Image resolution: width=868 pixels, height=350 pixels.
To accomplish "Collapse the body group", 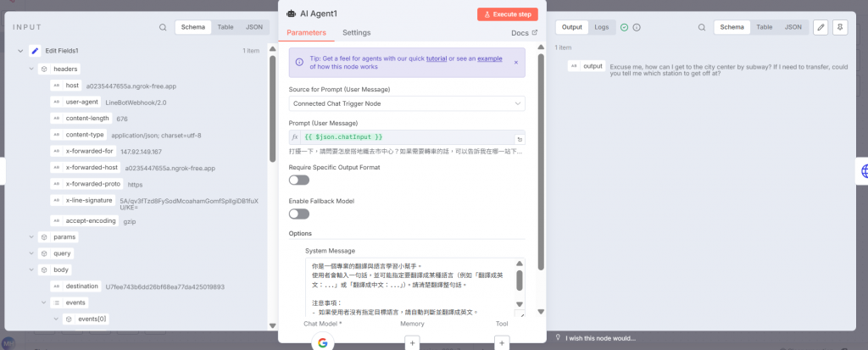I will [x=31, y=269].
